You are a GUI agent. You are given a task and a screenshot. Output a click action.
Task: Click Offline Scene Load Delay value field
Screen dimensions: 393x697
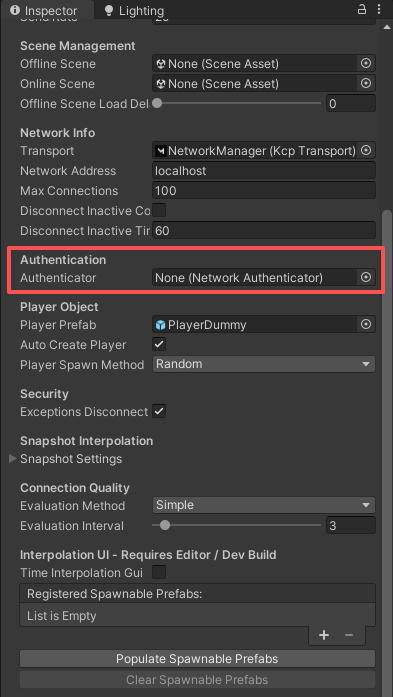[x=351, y=104]
